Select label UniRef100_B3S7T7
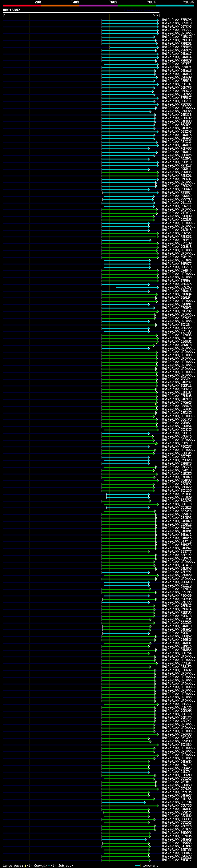197x868 pixels. (177, 552)
